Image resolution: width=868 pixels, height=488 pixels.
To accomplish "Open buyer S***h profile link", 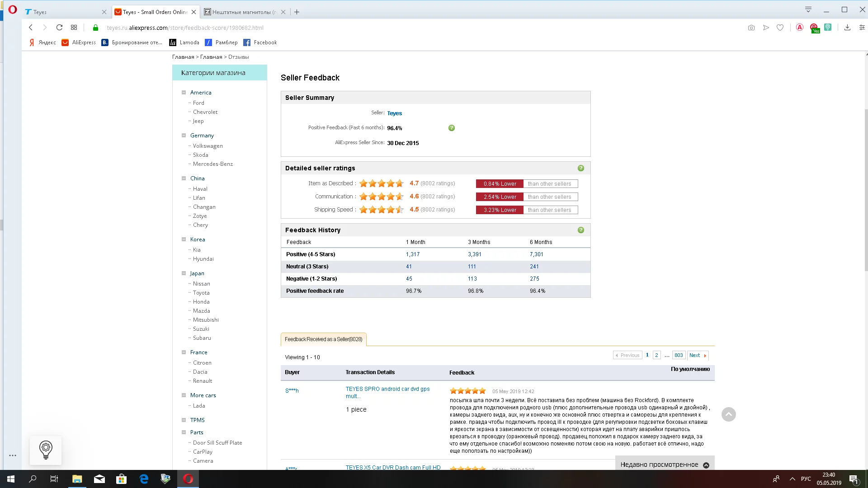I will tap(292, 390).
